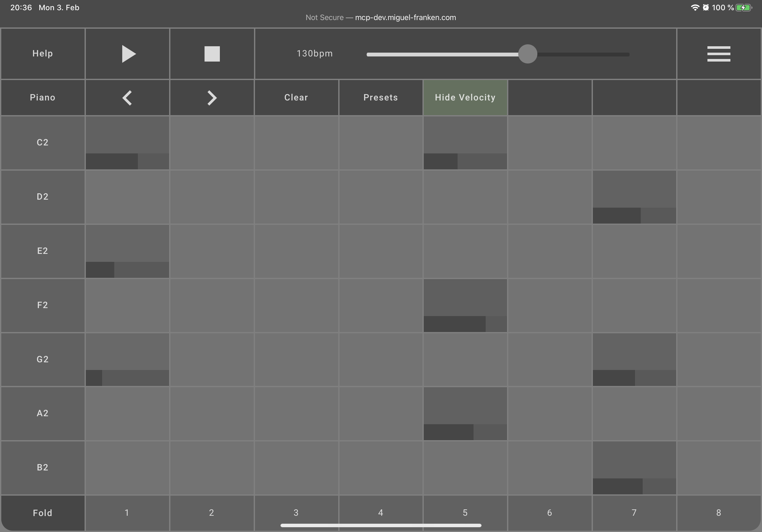Click the right arrow to navigate forward
The height and width of the screenshot is (532, 762).
(x=212, y=97)
